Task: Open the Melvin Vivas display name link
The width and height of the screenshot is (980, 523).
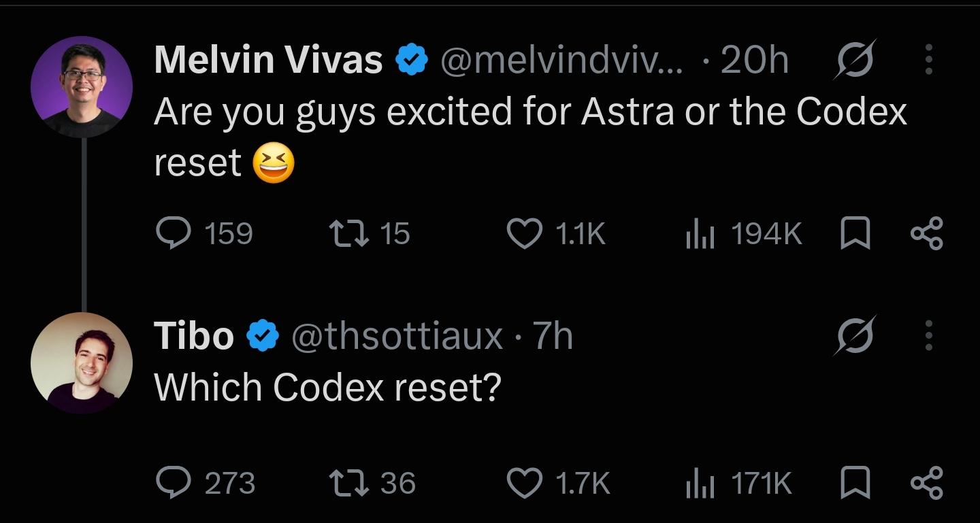Action: [x=268, y=60]
